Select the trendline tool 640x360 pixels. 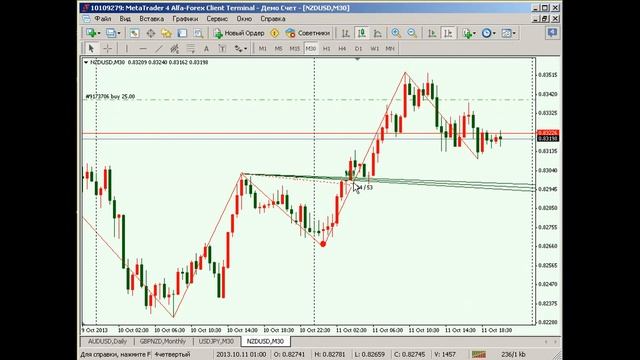pyautogui.click(x=158, y=49)
